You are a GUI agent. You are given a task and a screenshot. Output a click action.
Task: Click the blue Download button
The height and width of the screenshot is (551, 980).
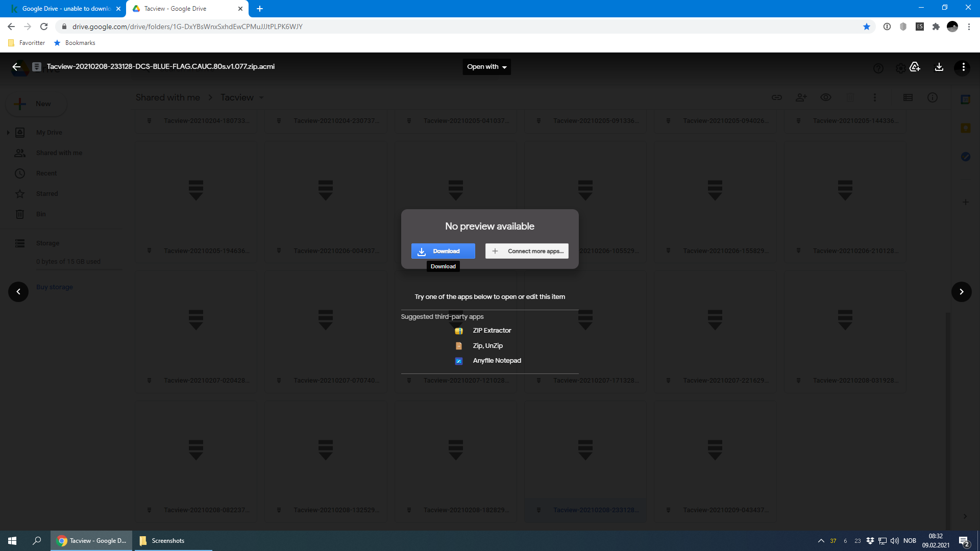coord(443,251)
